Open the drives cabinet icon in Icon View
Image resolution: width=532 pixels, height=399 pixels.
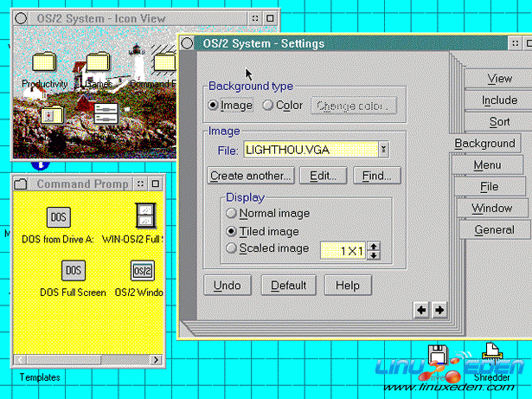coord(106,113)
